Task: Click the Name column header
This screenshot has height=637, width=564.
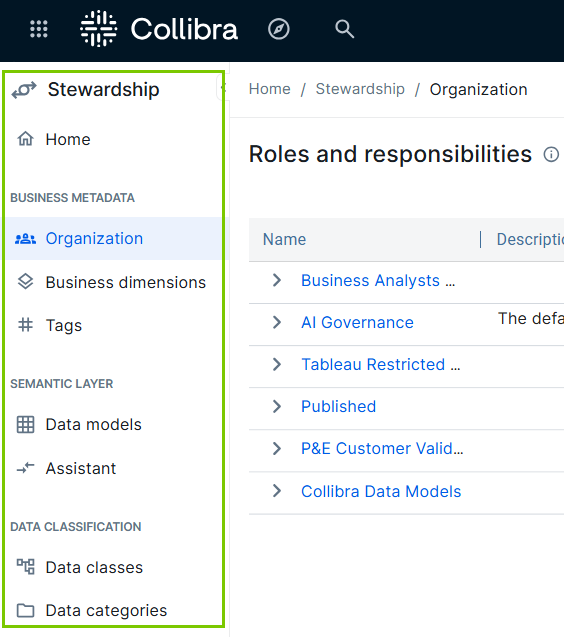Action: (x=284, y=239)
